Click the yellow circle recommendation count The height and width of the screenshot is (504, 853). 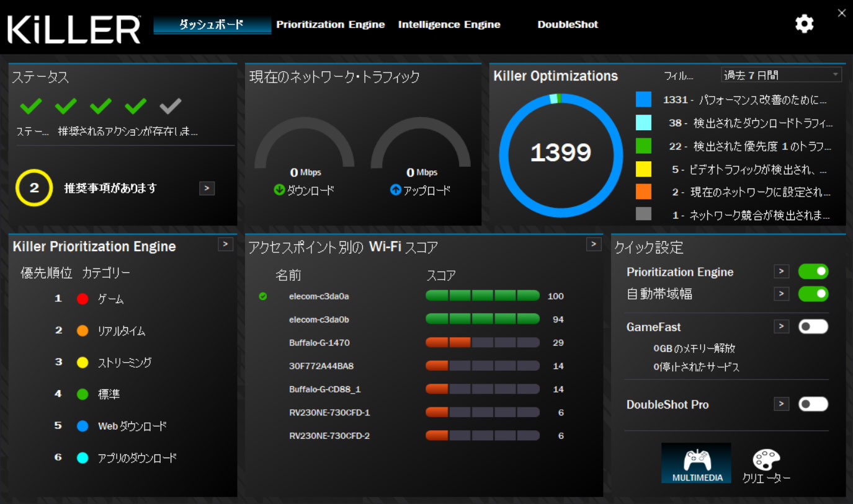point(34,188)
